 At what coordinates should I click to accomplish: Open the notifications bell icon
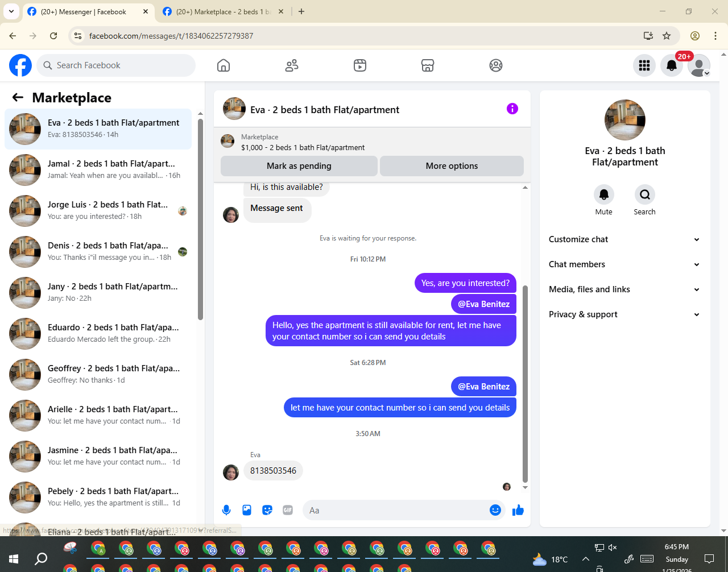pyautogui.click(x=672, y=65)
